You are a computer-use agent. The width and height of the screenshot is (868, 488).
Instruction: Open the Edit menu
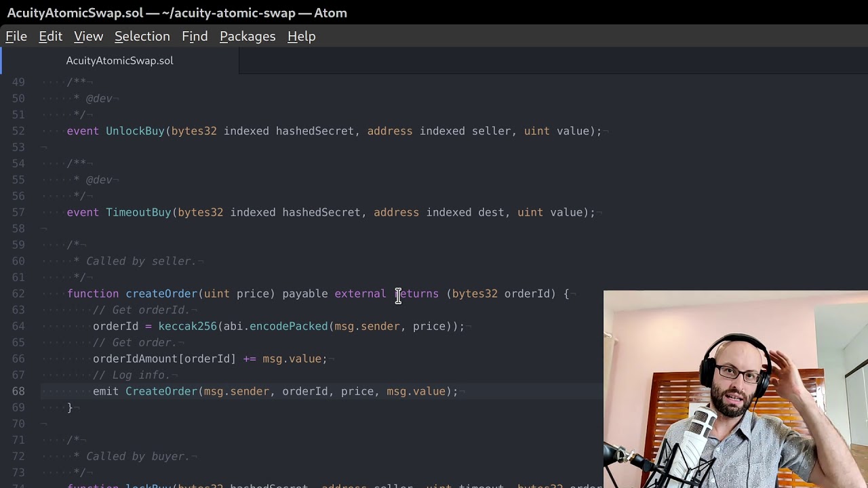[x=51, y=37]
